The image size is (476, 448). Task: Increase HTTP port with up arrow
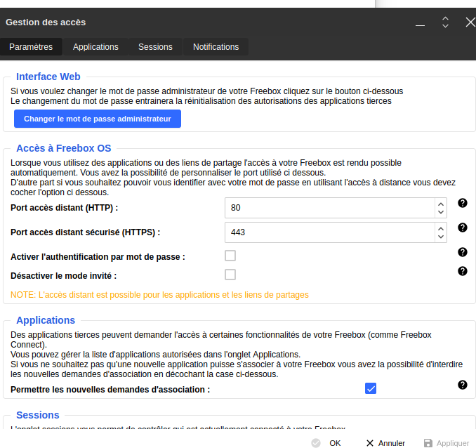[441, 204]
